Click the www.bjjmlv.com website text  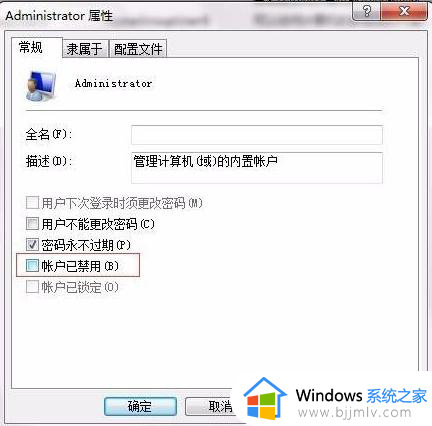pyautogui.click(x=354, y=413)
